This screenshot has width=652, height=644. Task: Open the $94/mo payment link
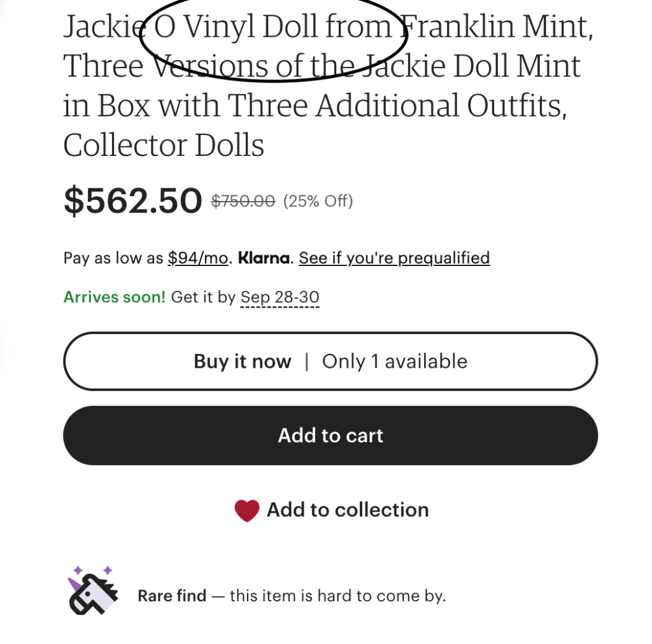click(197, 258)
